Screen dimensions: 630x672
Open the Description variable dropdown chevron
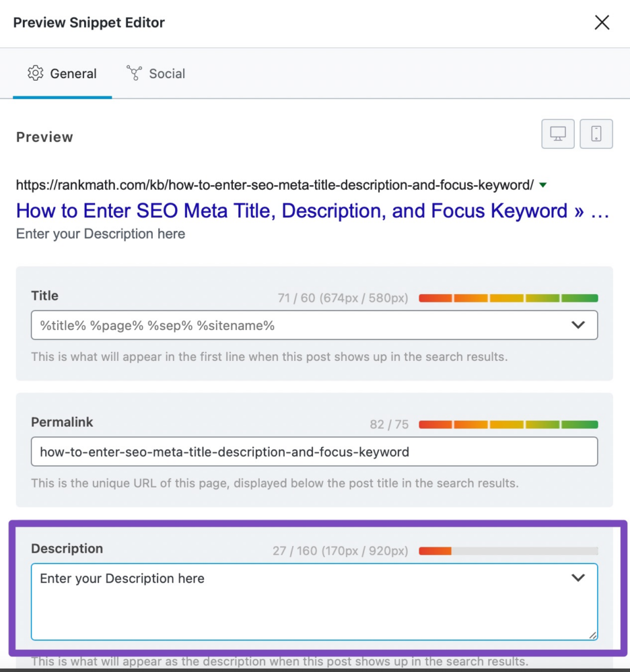click(x=578, y=577)
